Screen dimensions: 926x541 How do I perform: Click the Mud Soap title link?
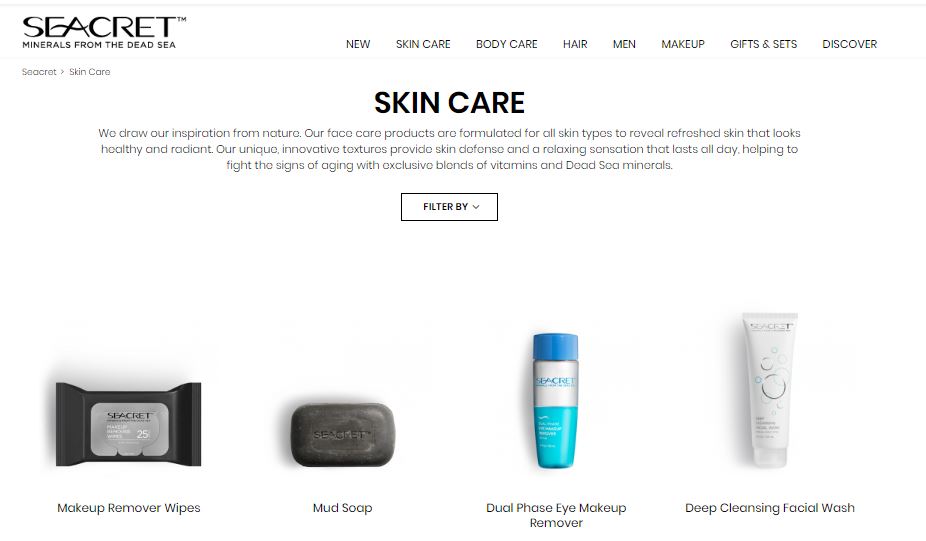(x=343, y=508)
